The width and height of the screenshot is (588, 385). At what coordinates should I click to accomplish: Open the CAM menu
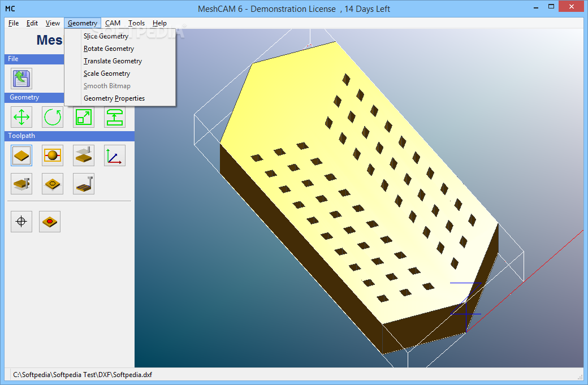point(113,23)
